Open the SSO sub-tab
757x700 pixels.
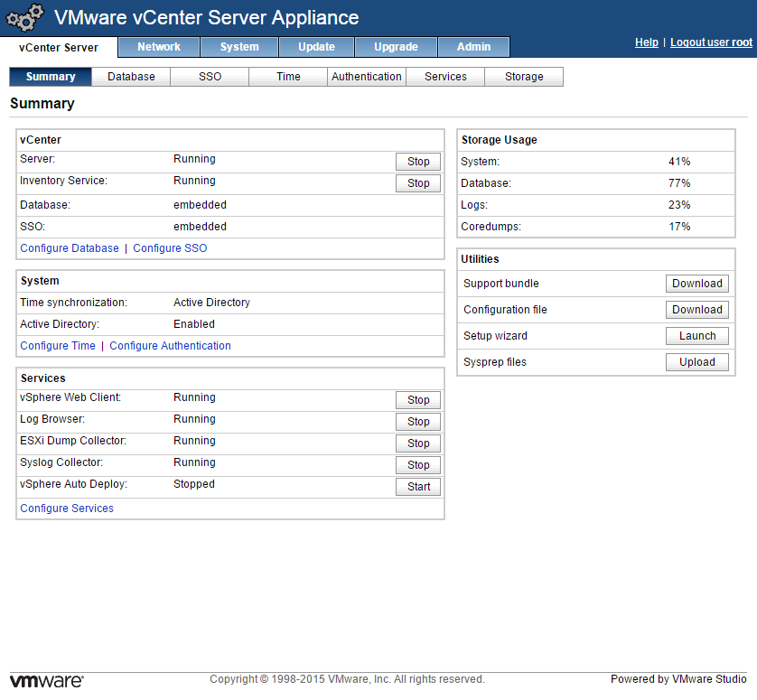click(210, 77)
